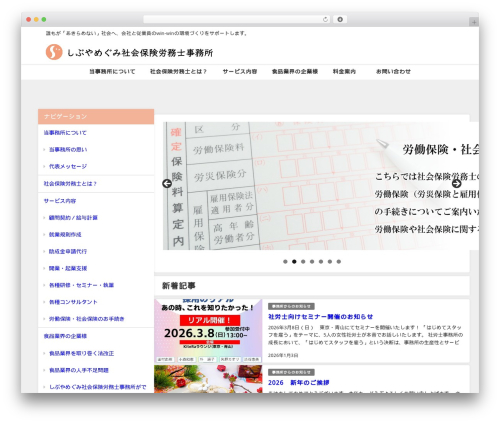Open お問い合わせ in top menu

[x=393, y=71]
